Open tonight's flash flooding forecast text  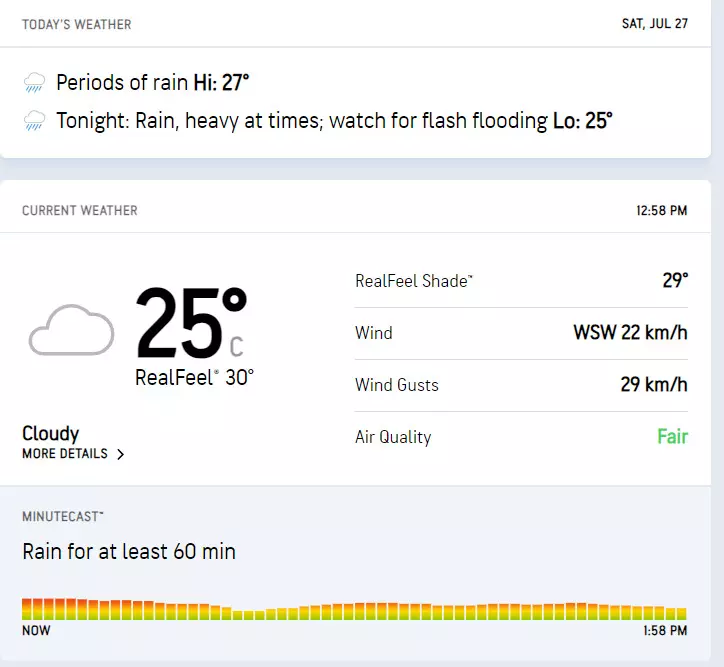click(x=333, y=121)
